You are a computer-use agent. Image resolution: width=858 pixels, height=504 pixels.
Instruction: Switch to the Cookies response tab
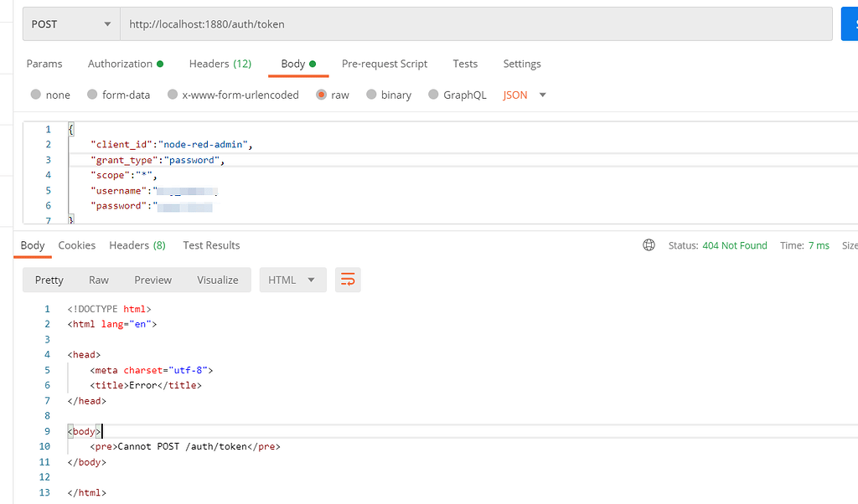pos(76,245)
